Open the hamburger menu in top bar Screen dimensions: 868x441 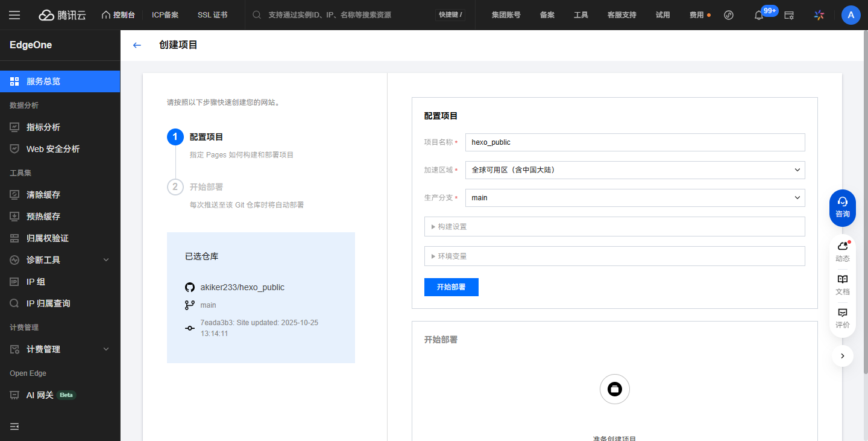(x=14, y=15)
